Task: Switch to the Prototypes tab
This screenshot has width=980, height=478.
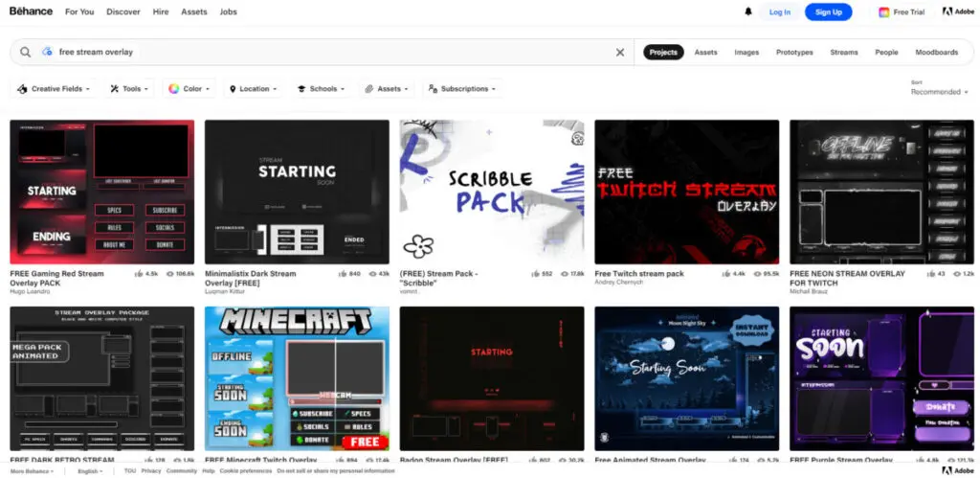Action: (794, 53)
